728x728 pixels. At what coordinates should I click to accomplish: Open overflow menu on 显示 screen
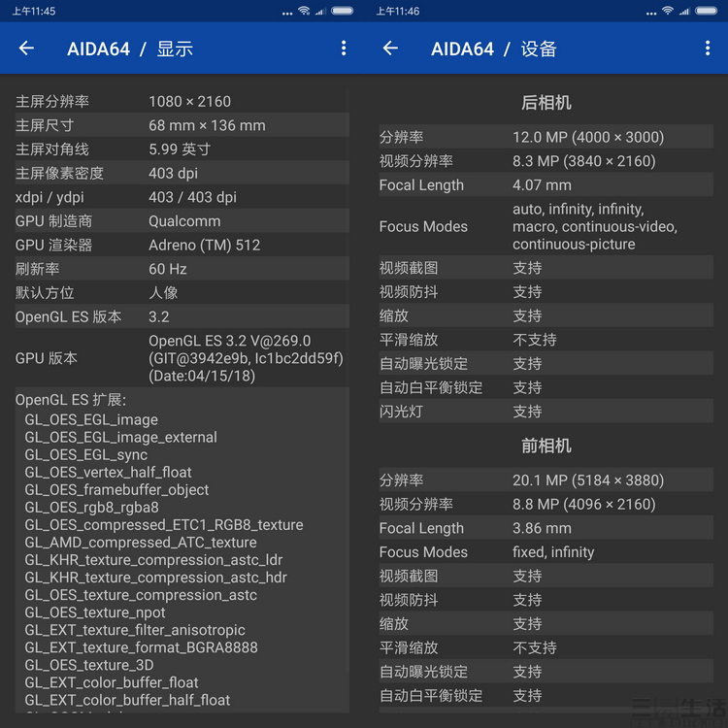coord(344,48)
